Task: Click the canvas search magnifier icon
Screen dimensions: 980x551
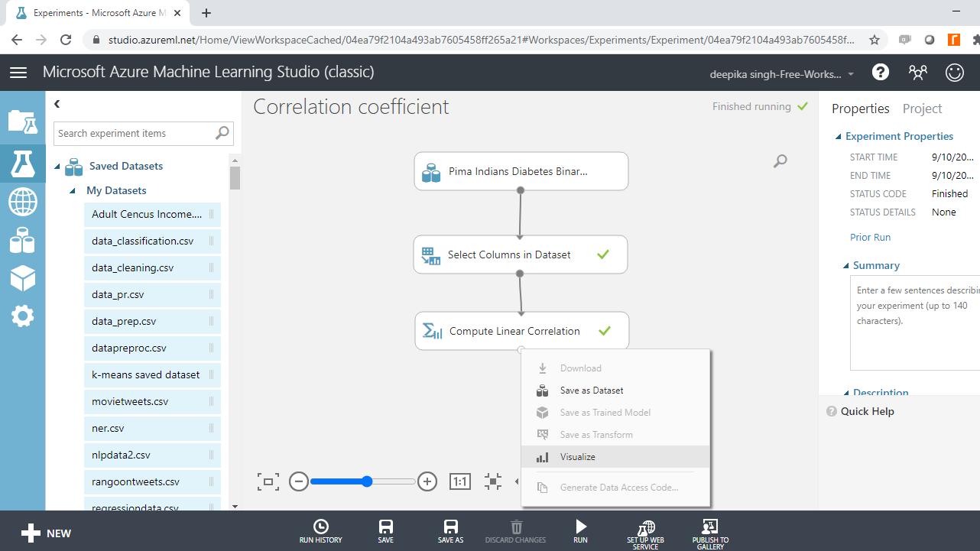Action: [x=780, y=161]
